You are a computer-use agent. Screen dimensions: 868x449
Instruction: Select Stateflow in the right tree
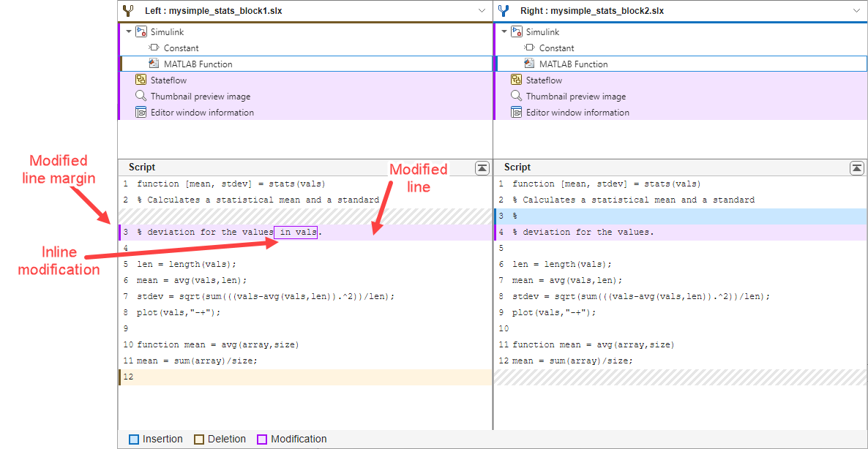click(544, 80)
